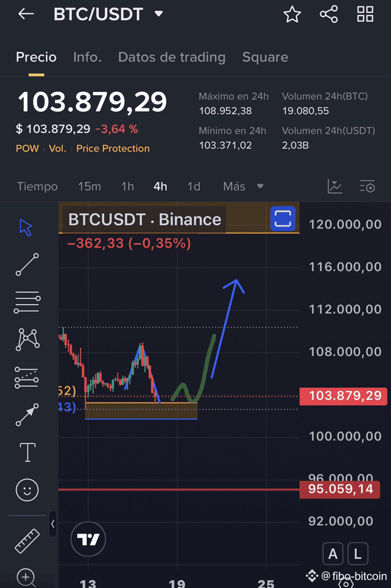The width and height of the screenshot is (391, 588).
Task: Select the 4h timeframe
Action: point(160,186)
